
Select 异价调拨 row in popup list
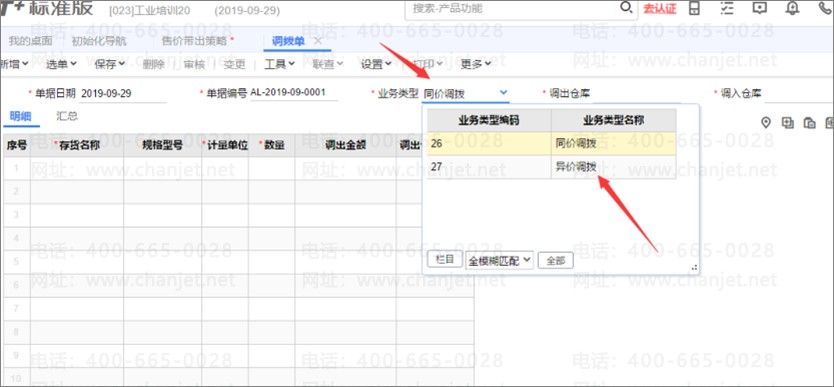[x=552, y=167]
